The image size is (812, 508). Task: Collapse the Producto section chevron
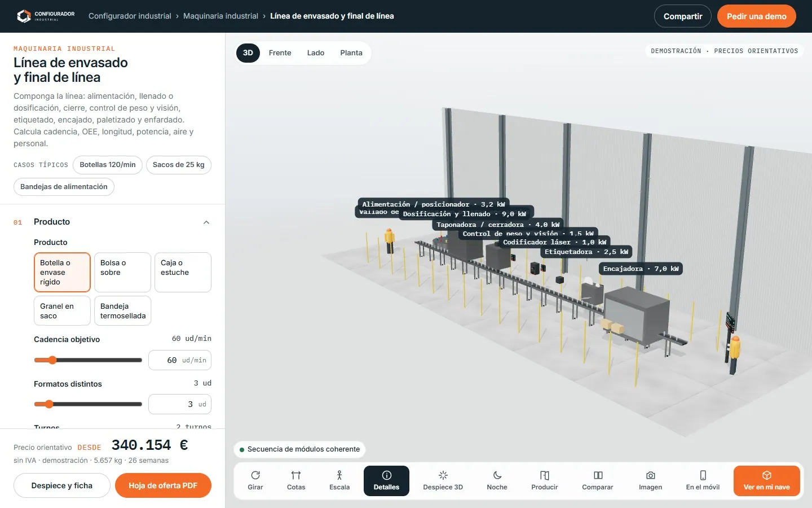(x=206, y=222)
